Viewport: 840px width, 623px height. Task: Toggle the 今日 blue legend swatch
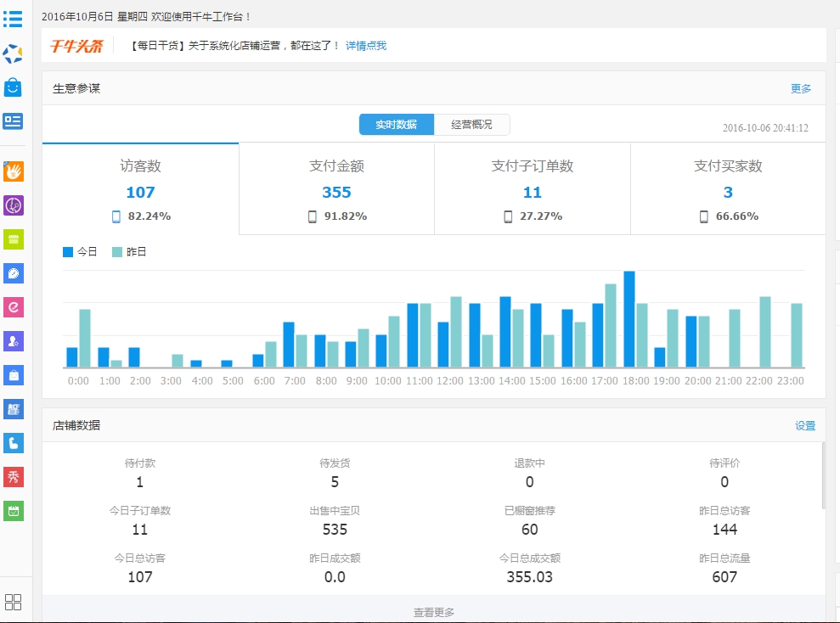pyautogui.click(x=68, y=251)
